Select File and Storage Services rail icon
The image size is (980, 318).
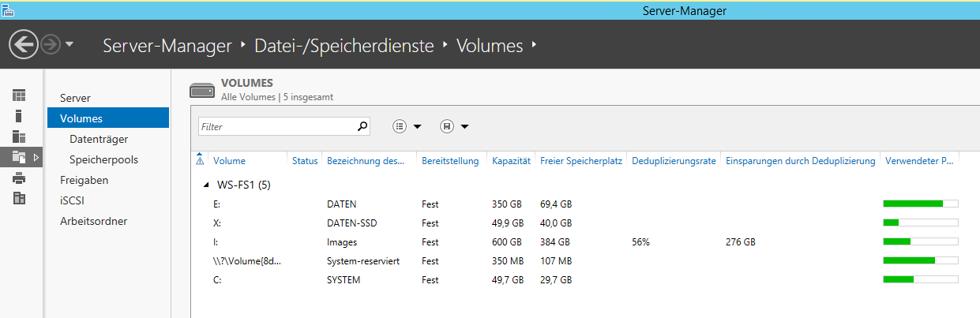click(19, 157)
